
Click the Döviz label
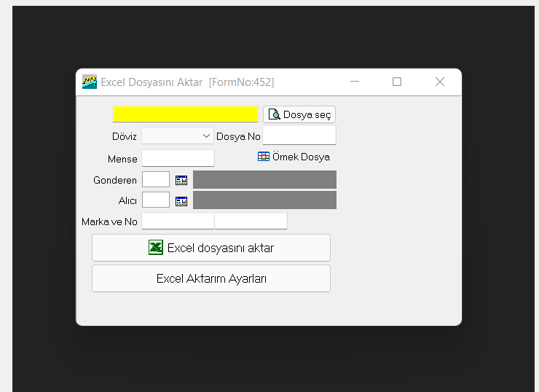(125, 136)
